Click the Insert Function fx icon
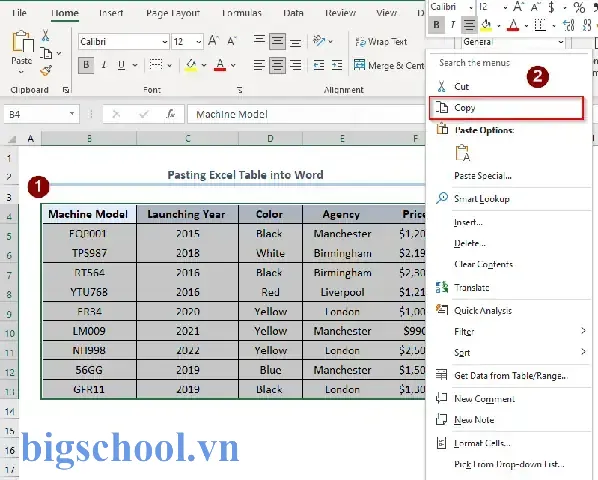The height and width of the screenshot is (480, 598). (x=170, y=114)
